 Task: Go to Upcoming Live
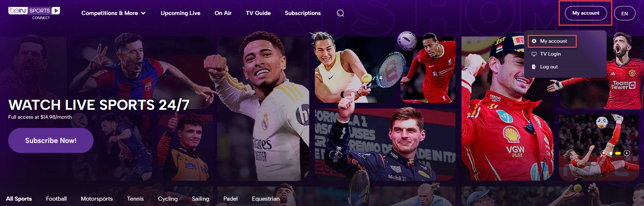pos(180,13)
